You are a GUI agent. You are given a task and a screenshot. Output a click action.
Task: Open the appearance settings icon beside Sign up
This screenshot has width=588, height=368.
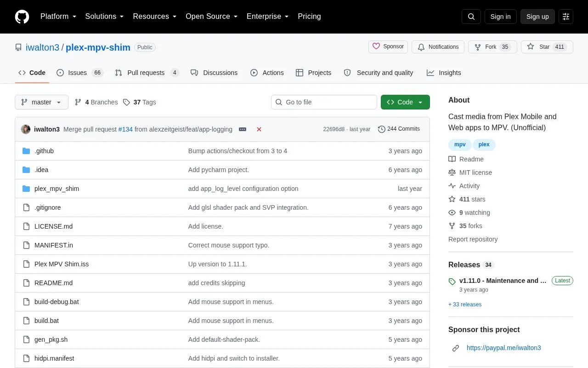pyautogui.click(x=566, y=17)
